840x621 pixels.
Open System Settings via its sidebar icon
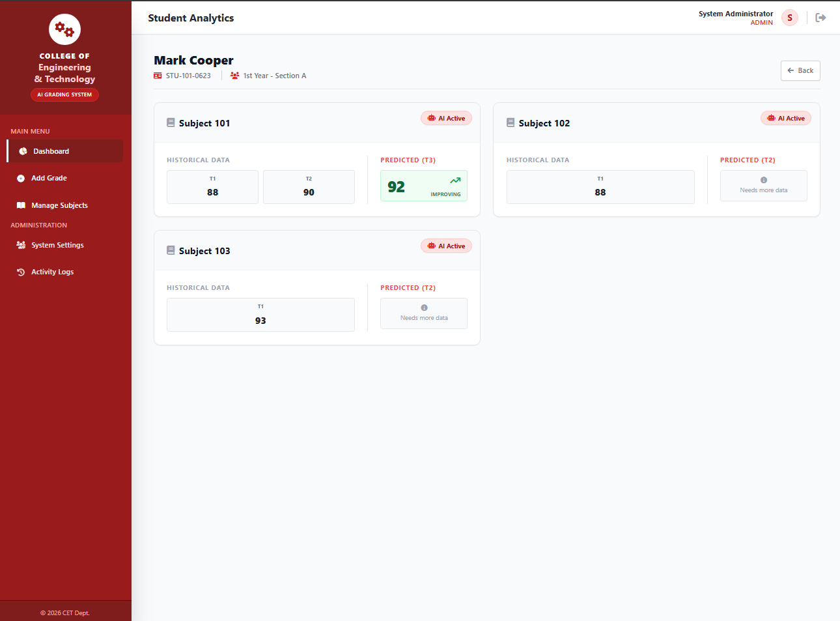point(20,245)
